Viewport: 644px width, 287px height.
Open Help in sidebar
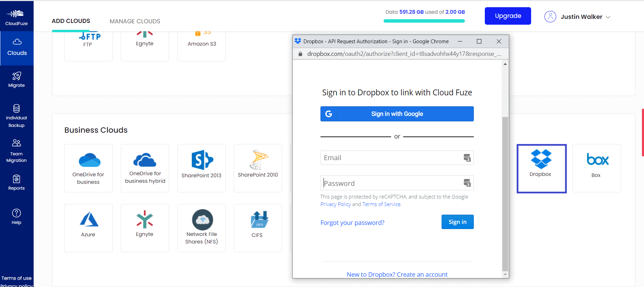[16, 217]
